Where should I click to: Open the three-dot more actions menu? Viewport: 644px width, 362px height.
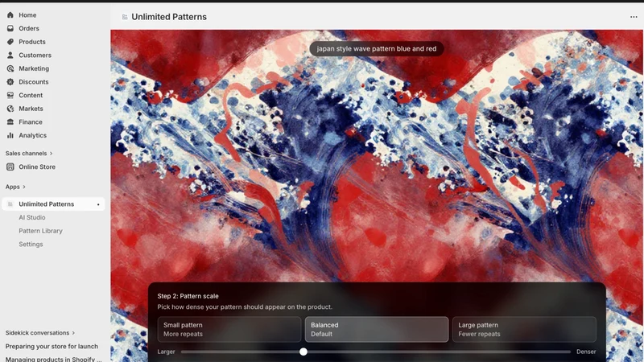pos(634,17)
